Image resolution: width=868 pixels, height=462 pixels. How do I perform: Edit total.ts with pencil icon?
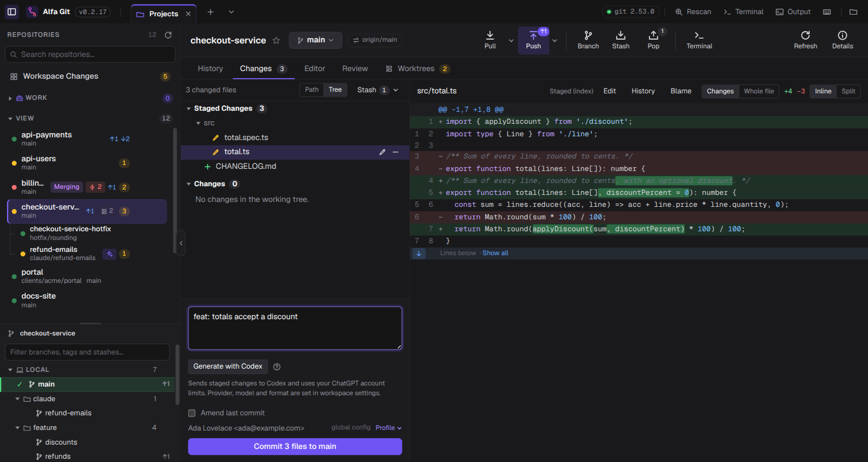click(382, 152)
